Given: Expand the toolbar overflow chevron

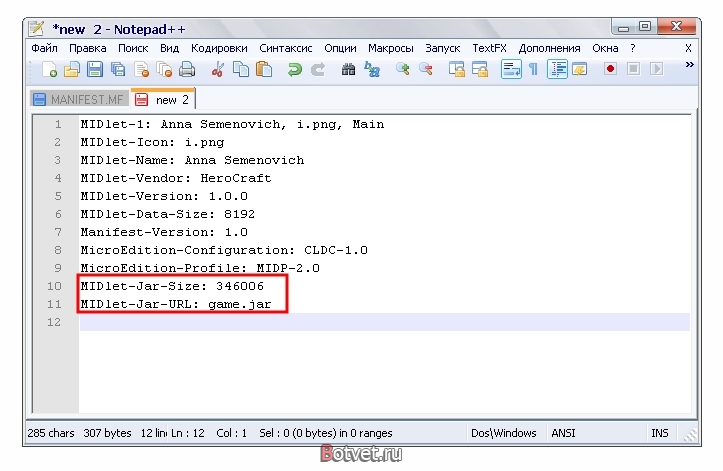Looking at the screenshot, I should coord(689,65).
